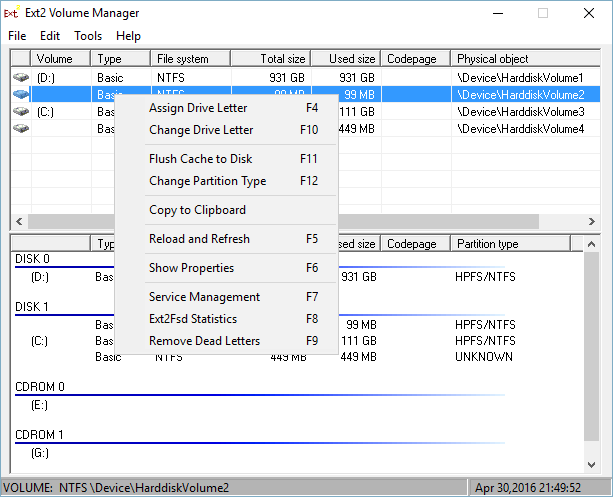Viewport: 613px width, 497px height.
Task: Sort by the Codepage header in top list
Action: tap(416, 59)
